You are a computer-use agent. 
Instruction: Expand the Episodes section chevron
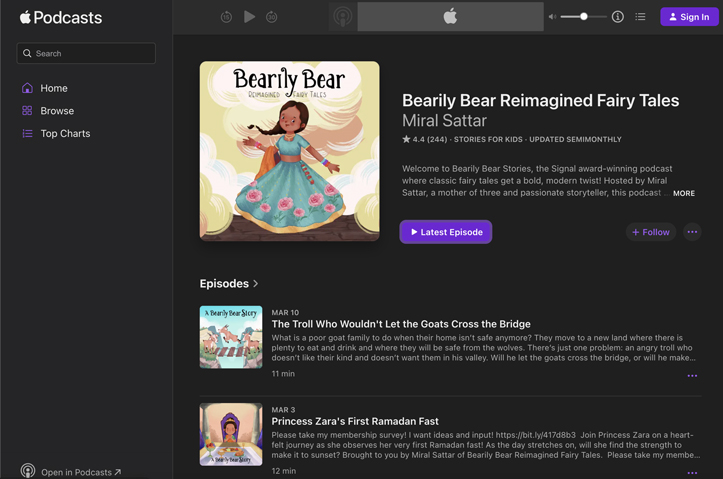(x=256, y=284)
